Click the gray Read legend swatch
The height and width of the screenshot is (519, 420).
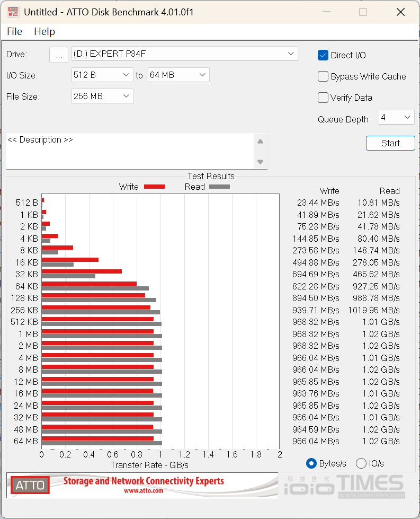(x=219, y=187)
